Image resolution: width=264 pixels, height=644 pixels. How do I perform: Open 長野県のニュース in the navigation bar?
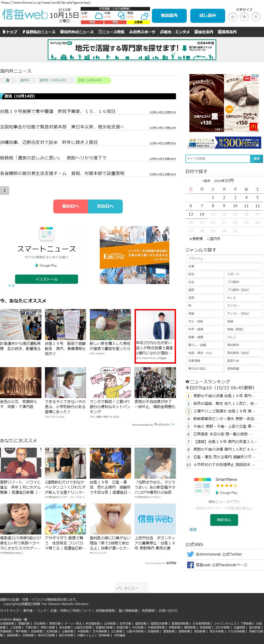[39, 32]
